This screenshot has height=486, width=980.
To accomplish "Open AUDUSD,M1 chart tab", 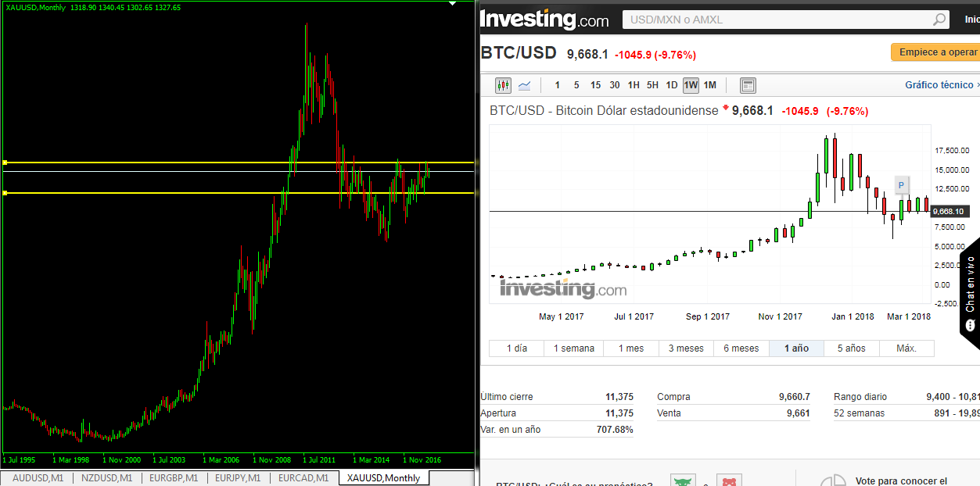I will coord(39,477).
